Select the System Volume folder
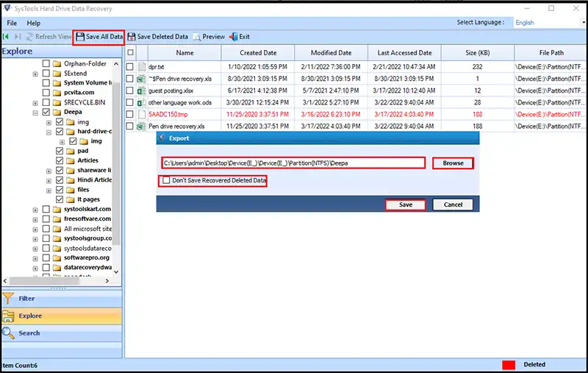Viewport: 588px width, 373px height. 87,83
